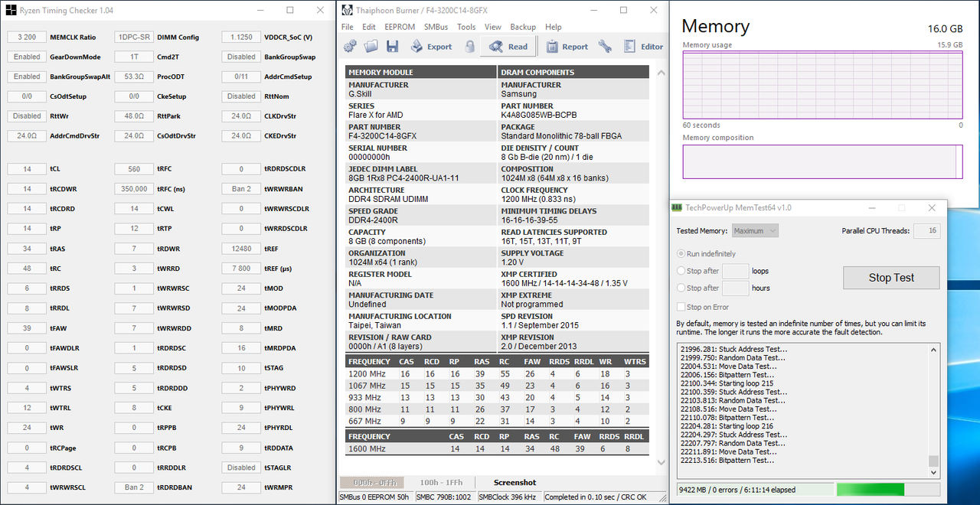Click the GearDownMode Enabled field
Image resolution: width=980 pixels, height=505 pixels.
(27, 57)
